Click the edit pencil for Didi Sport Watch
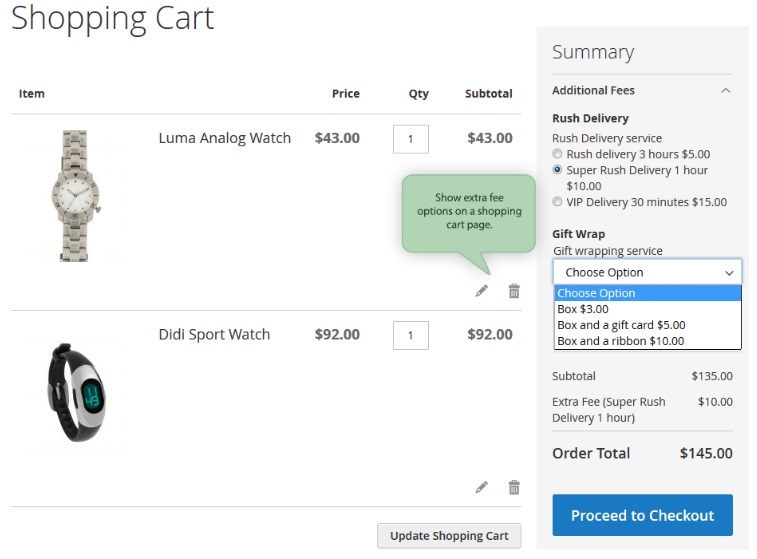Screen dimensions: 757x559 [x=482, y=487]
